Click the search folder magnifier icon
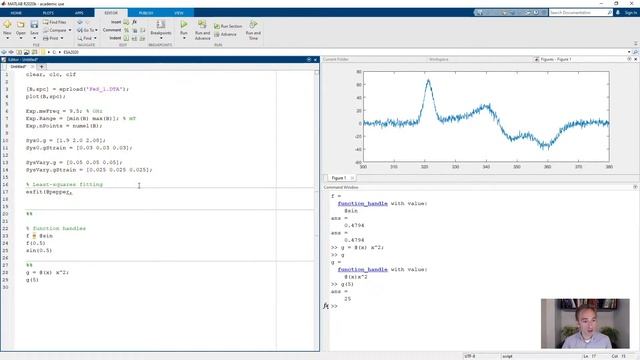Screen dimensions: 640x360 [x=636, y=52]
